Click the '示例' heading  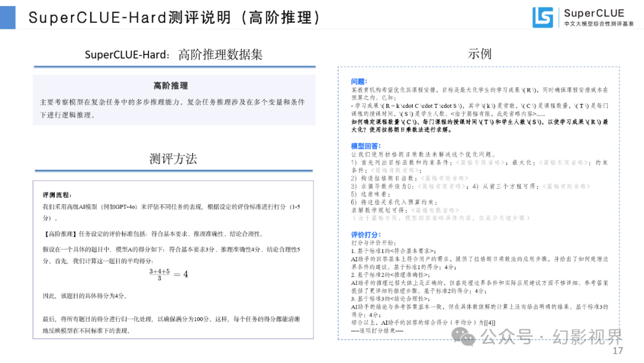coord(479,54)
